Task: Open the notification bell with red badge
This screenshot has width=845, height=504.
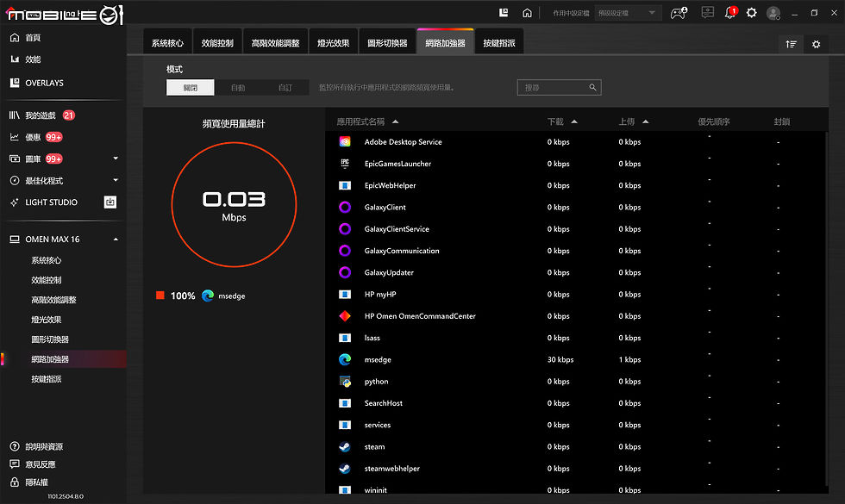Action: [731, 12]
